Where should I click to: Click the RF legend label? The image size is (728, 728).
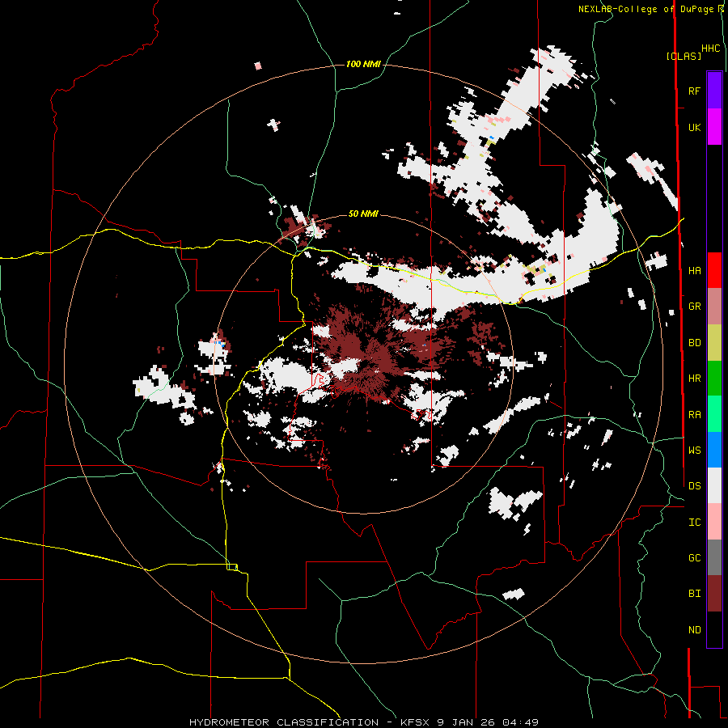click(694, 91)
